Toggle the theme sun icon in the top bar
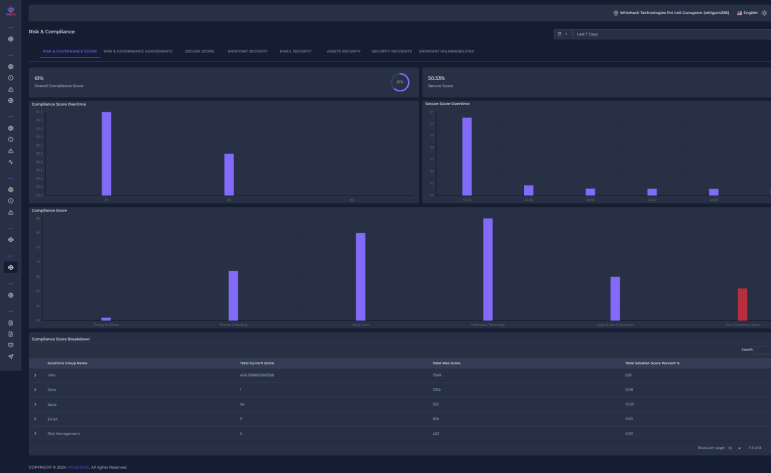This screenshot has height=473, width=771. pyautogui.click(x=764, y=13)
